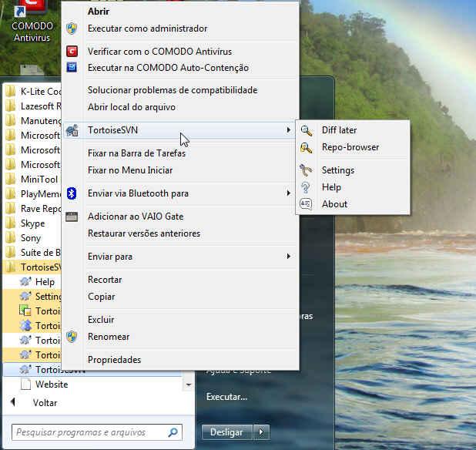
Task: Open the shutdown options arrow beside Desligar
Action: coord(262,432)
